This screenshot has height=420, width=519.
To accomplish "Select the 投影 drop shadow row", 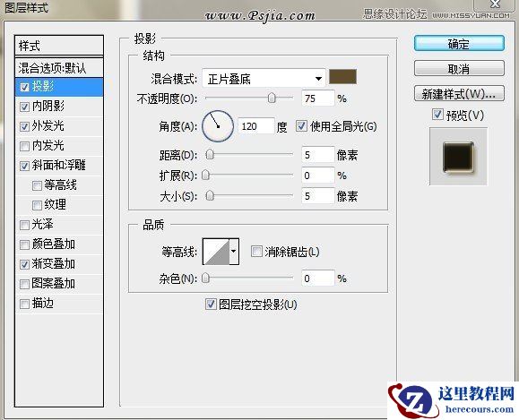I will pos(59,87).
